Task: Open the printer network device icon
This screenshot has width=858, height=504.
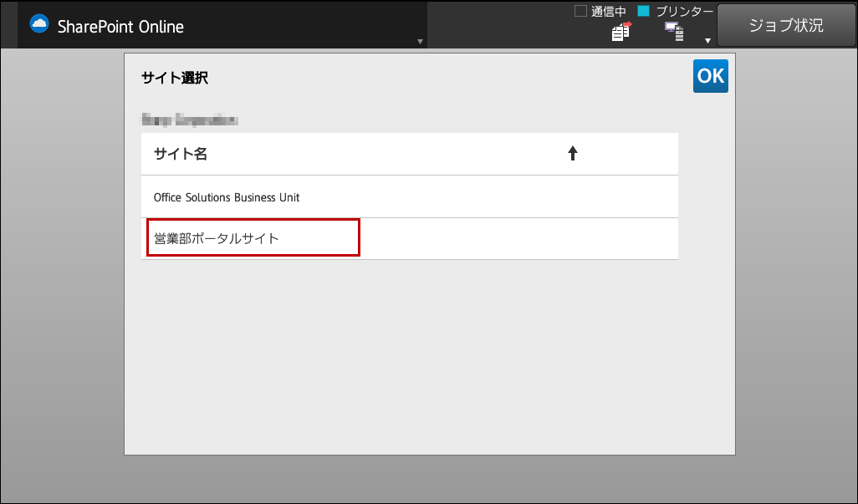Action: click(674, 32)
